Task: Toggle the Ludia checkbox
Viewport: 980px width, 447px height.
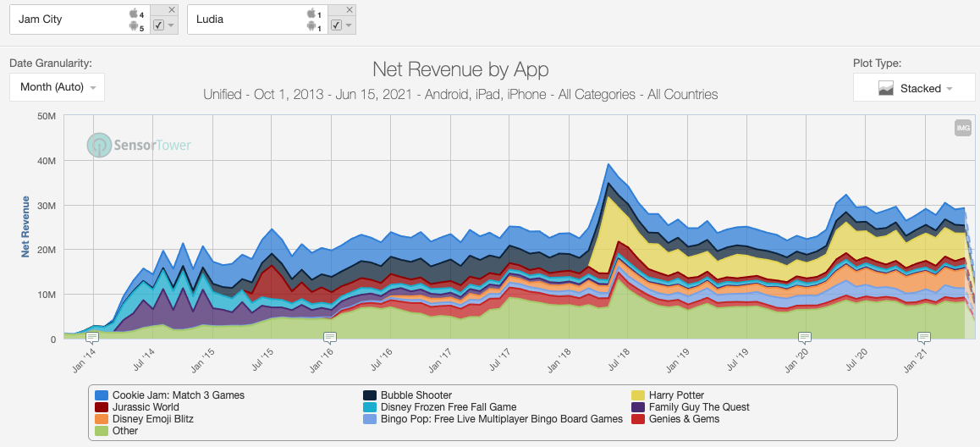Action: point(336,25)
